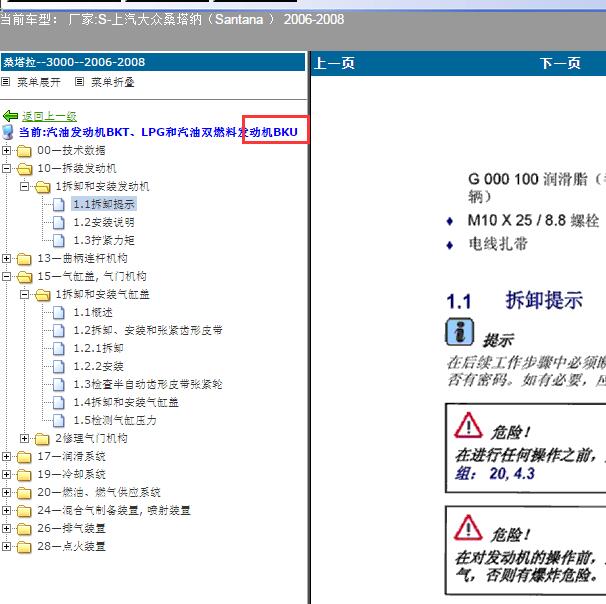
Task: Open the 1.2.1拆卸 tree item
Action: point(98,348)
